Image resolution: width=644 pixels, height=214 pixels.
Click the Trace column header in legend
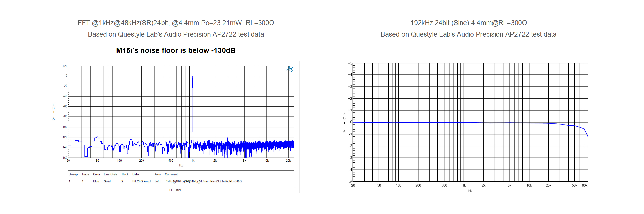point(85,174)
